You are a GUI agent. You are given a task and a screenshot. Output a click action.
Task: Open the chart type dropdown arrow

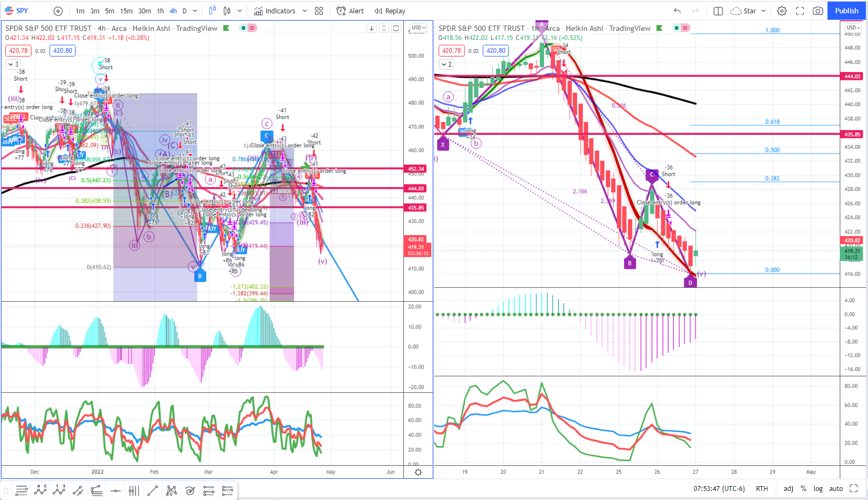pos(240,11)
